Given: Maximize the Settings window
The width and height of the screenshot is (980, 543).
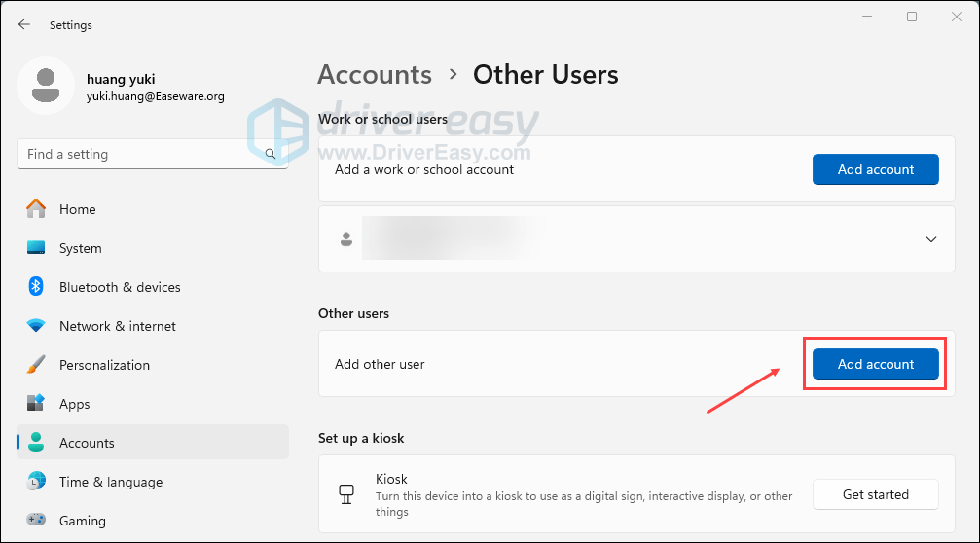Looking at the screenshot, I should [912, 17].
